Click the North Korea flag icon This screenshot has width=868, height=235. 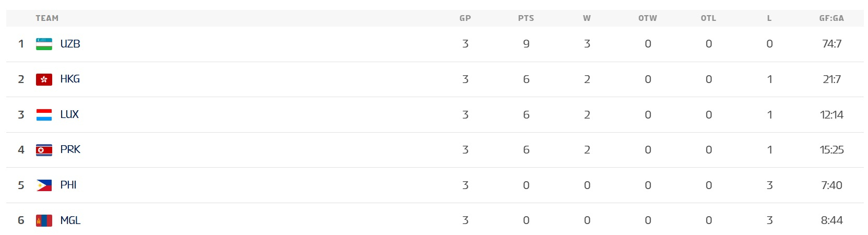coord(44,150)
